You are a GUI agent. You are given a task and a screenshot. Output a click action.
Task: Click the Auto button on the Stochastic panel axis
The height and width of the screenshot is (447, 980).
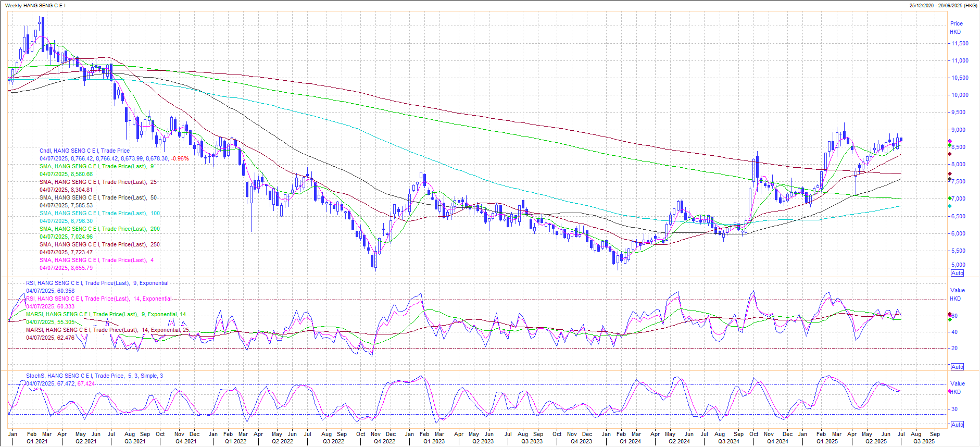[957, 425]
